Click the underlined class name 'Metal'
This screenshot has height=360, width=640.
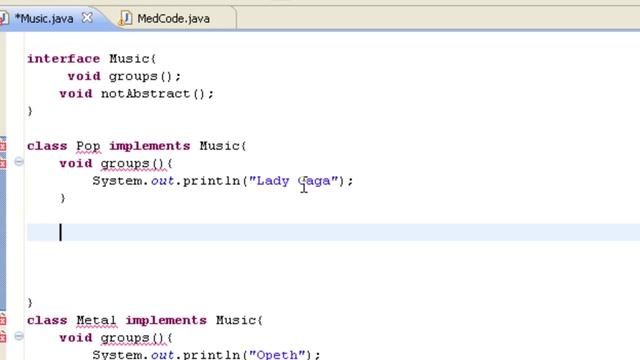click(x=96, y=320)
